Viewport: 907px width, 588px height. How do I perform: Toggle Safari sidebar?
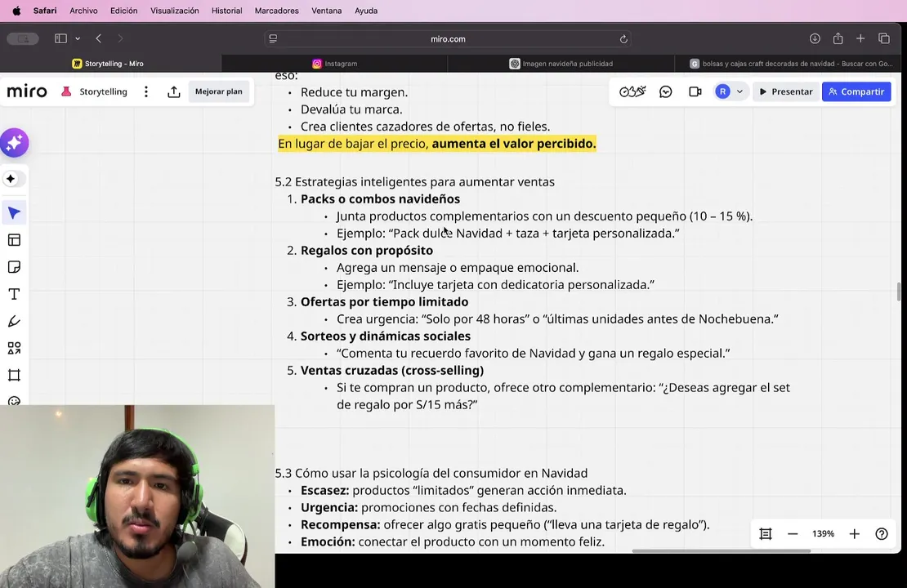pyautogui.click(x=60, y=38)
